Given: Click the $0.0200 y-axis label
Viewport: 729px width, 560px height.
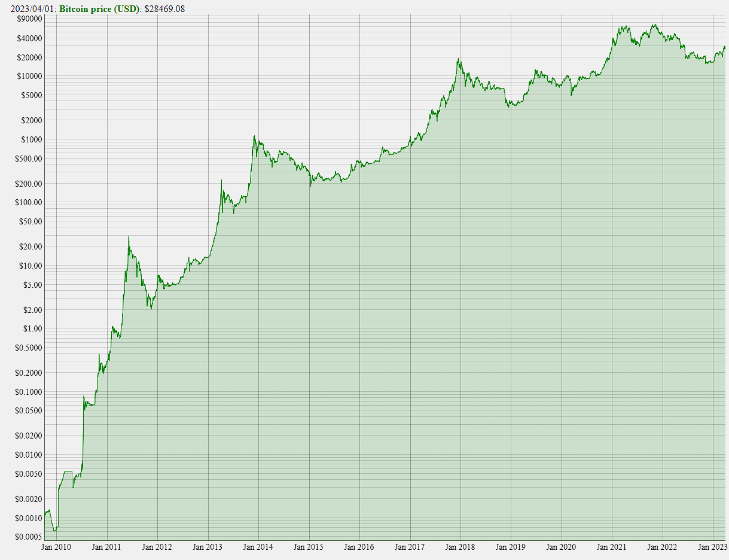Looking at the screenshot, I should [29, 436].
